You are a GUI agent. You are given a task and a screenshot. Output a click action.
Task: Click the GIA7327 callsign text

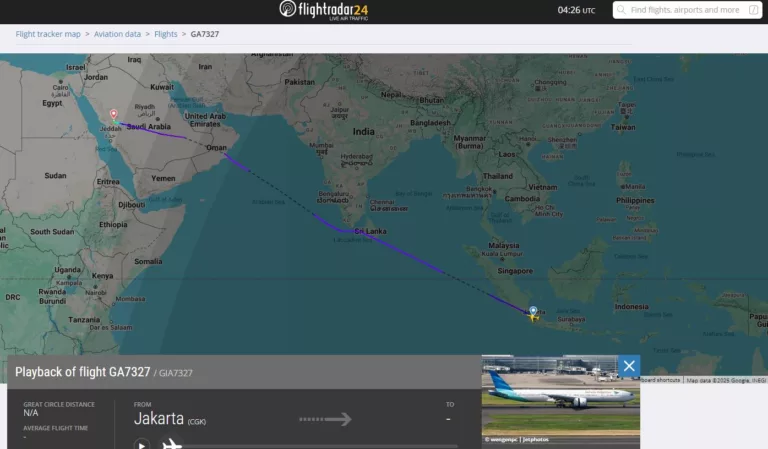pos(175,373)
